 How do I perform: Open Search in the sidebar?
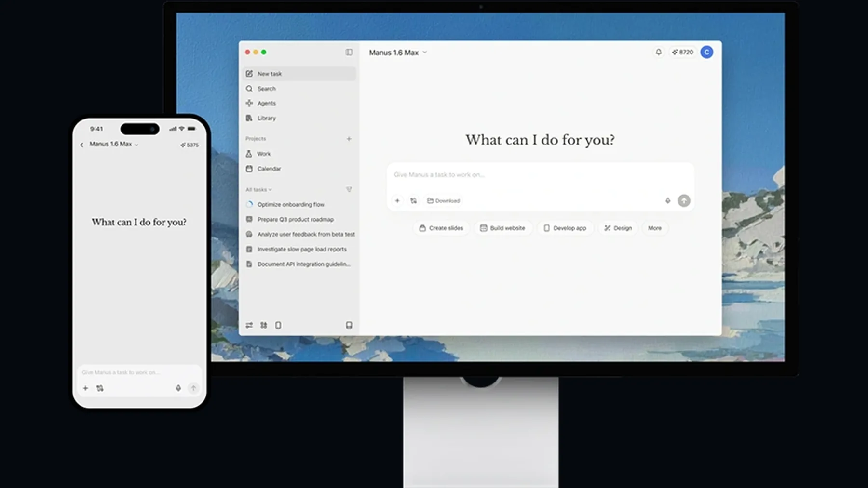coord(299,89)
